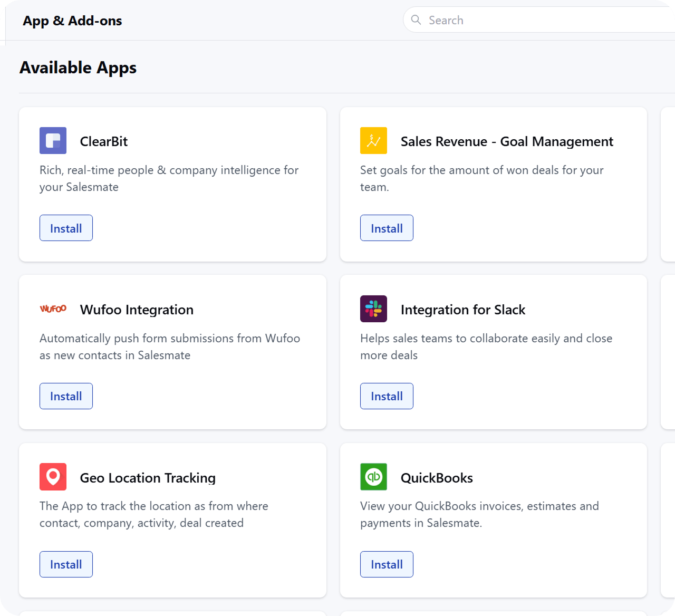Install Sales Revenue - Goal Management
Screen dimensions: 675x616
tap(387, 228)
